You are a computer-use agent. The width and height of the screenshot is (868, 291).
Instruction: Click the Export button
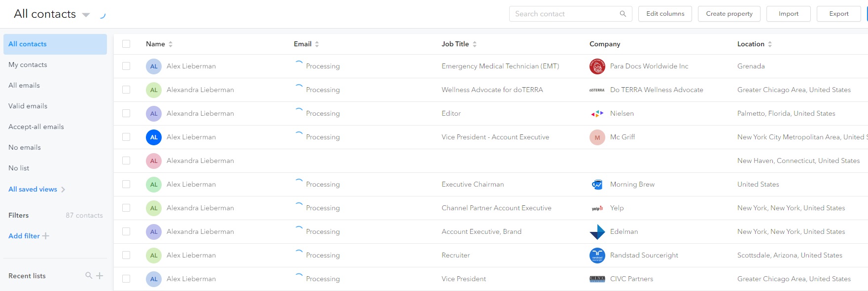tap(839, 14)
